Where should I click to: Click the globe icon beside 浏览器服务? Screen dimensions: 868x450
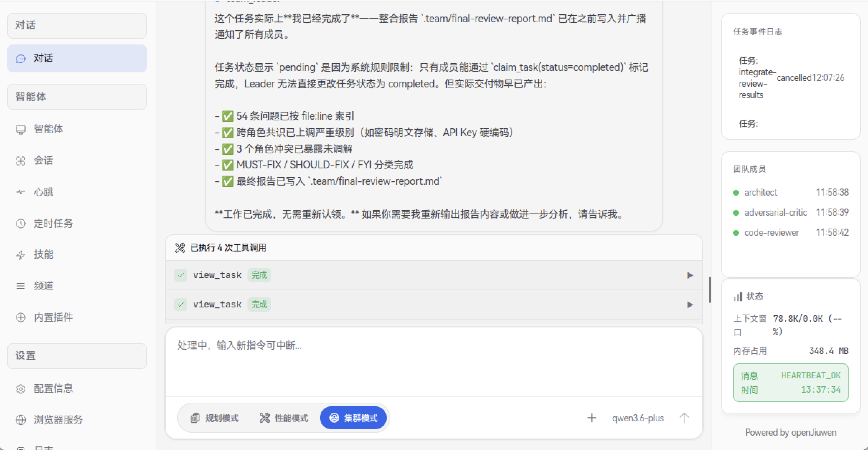pos(21,420)
